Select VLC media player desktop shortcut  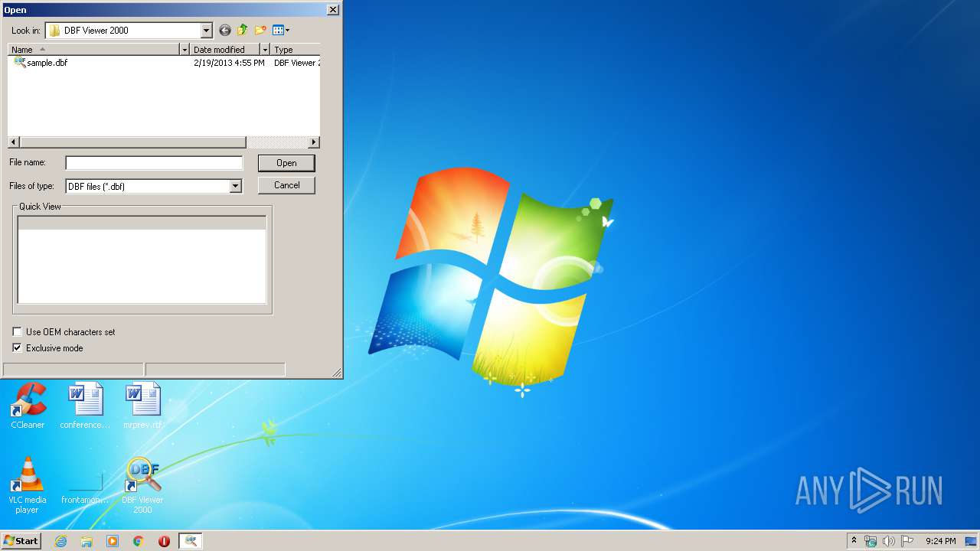coord(28,485)
